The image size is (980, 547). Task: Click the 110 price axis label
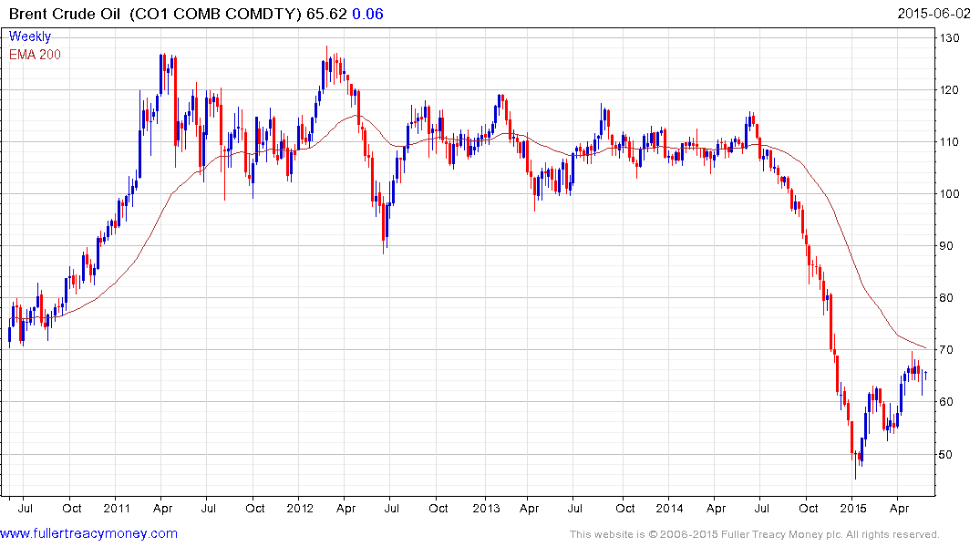click(949, 142)
